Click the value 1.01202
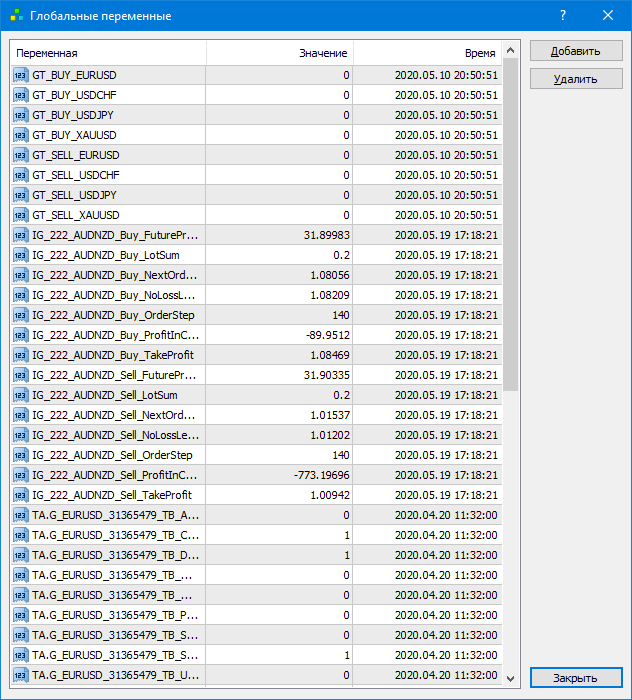 [330, 435]
